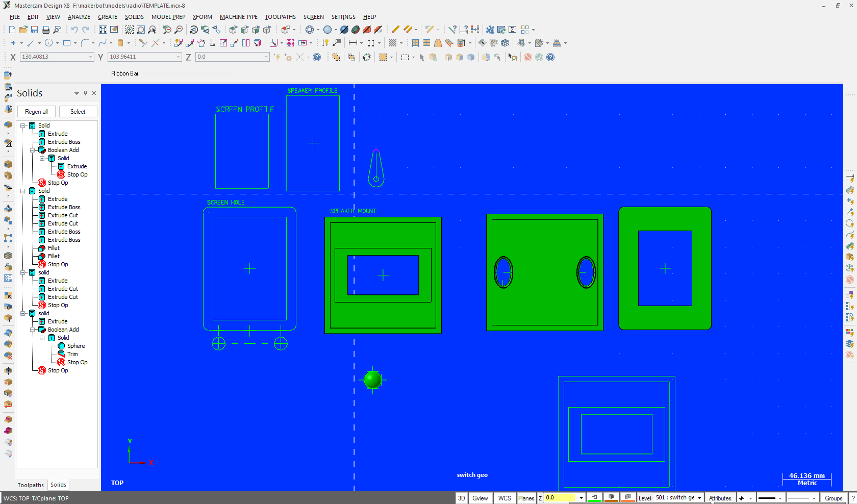
Task: Undo the last action
Action: [74, 30]
